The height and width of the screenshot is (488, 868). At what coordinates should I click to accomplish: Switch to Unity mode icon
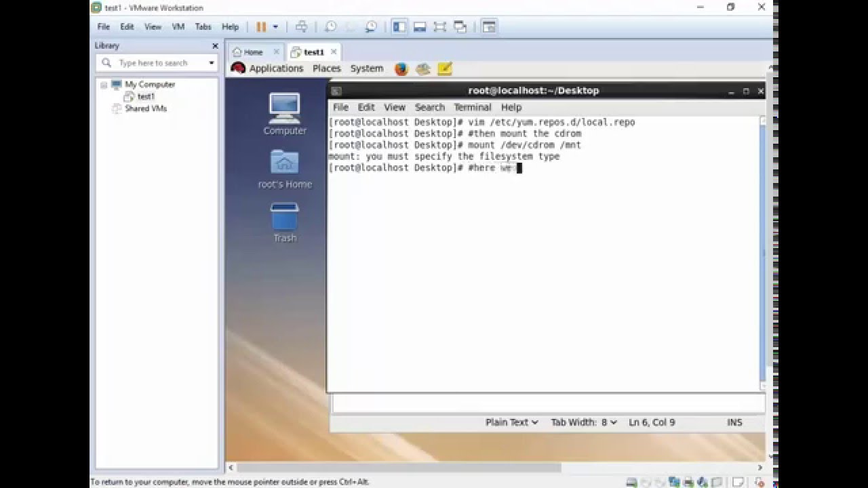pos(460,27)
